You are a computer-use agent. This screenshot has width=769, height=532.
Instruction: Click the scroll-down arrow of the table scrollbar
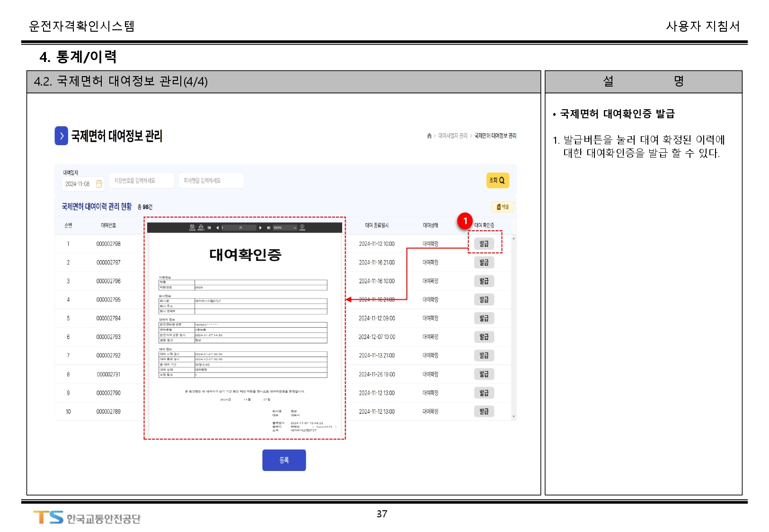click(x=513, y=417)
